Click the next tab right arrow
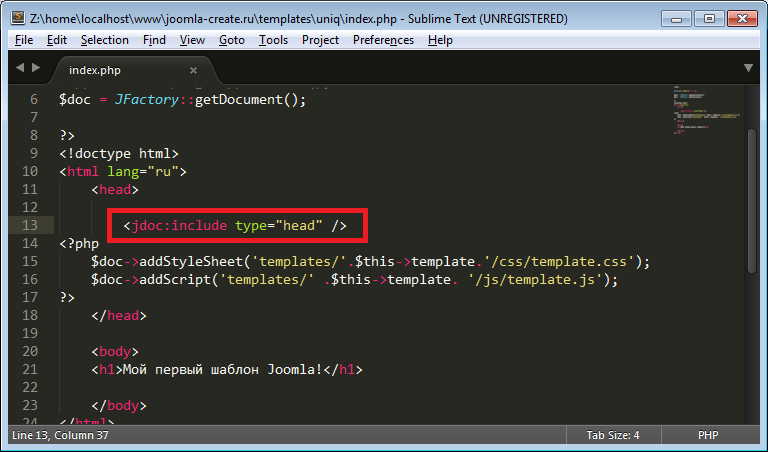The width and height of the screenshot is (768, 452). 36,68
